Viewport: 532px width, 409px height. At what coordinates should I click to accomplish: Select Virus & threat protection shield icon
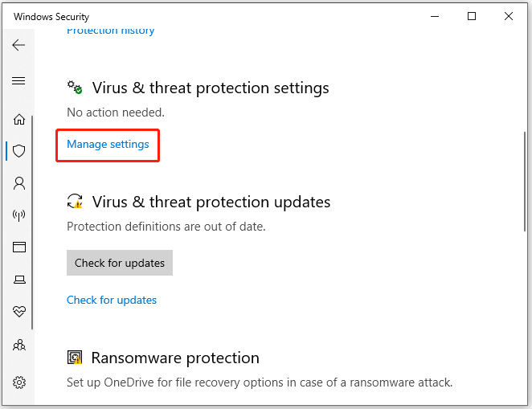pyautogui.click(x=19, y=151)
